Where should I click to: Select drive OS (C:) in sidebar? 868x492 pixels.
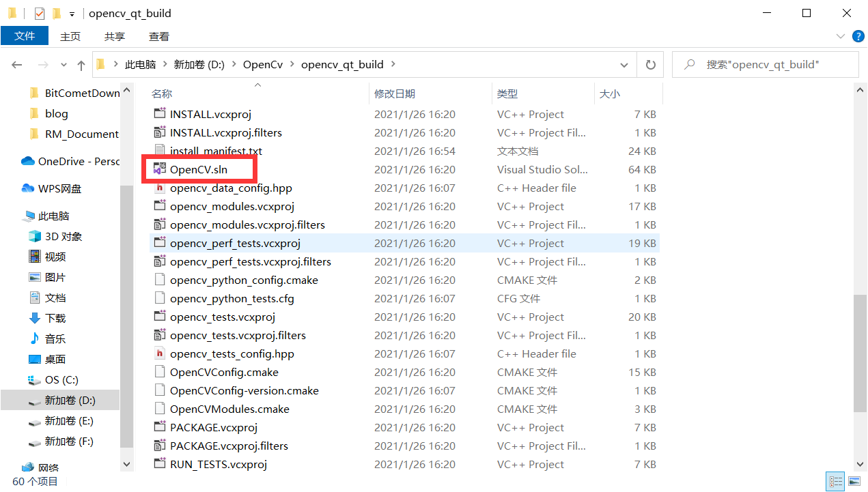coord(53,379)
